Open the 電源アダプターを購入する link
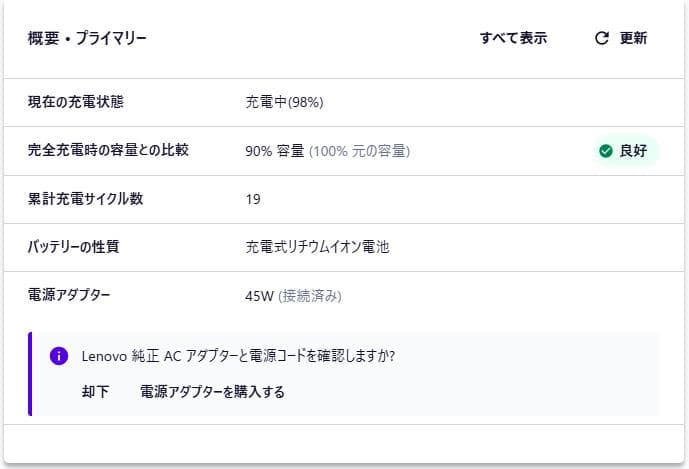689x469 pixels. (x=212, y=392)
